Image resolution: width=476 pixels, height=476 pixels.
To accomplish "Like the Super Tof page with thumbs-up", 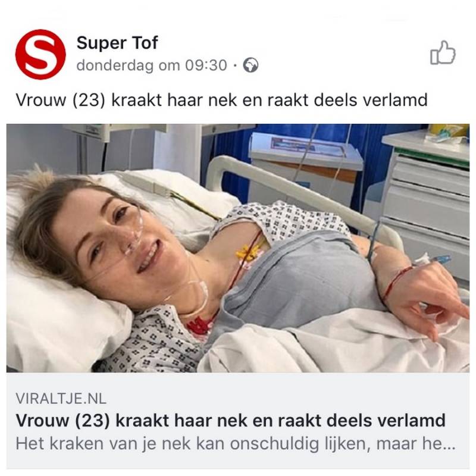I will (x=443, y=53).
